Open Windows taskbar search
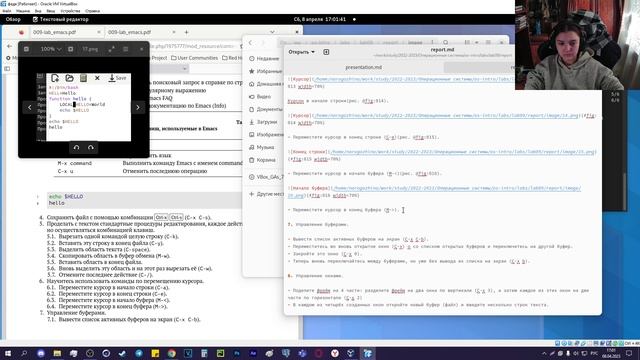The image size is (640, 360). pos(24,353)
